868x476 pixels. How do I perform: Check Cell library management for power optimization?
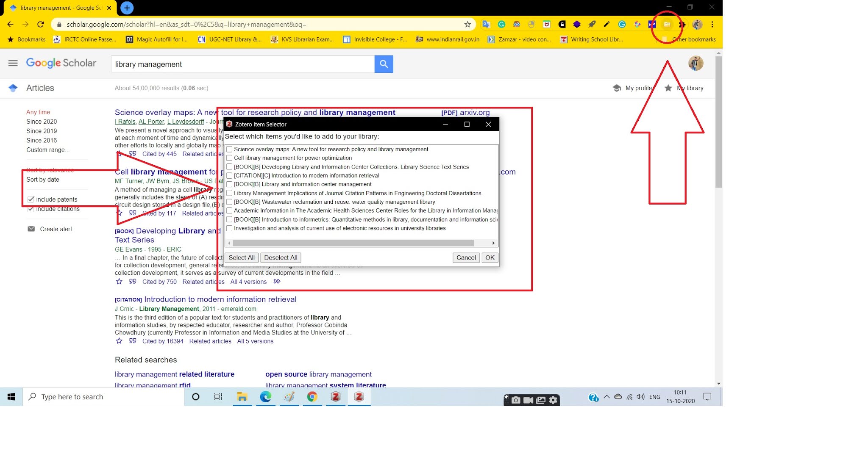coord(229,158)
